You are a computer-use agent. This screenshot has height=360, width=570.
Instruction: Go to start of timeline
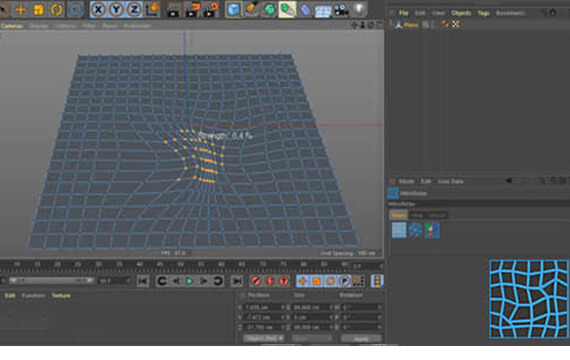tap(143, 281)
